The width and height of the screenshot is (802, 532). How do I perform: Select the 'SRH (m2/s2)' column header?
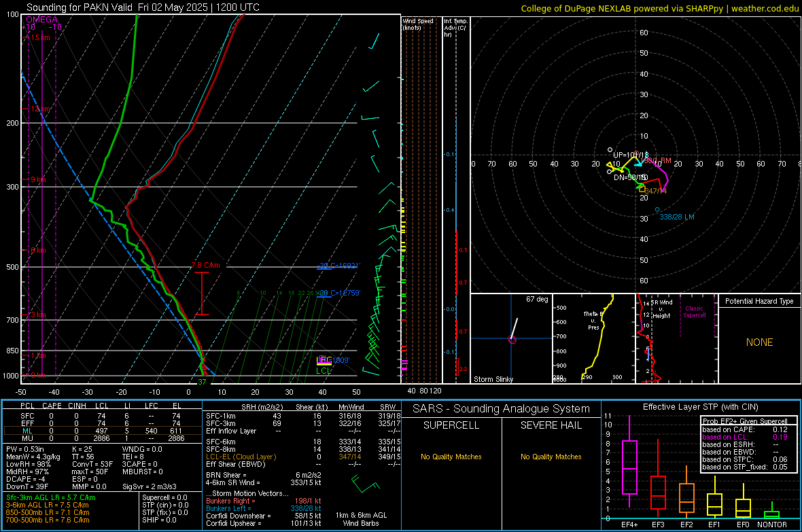click(x=262, y=407)
